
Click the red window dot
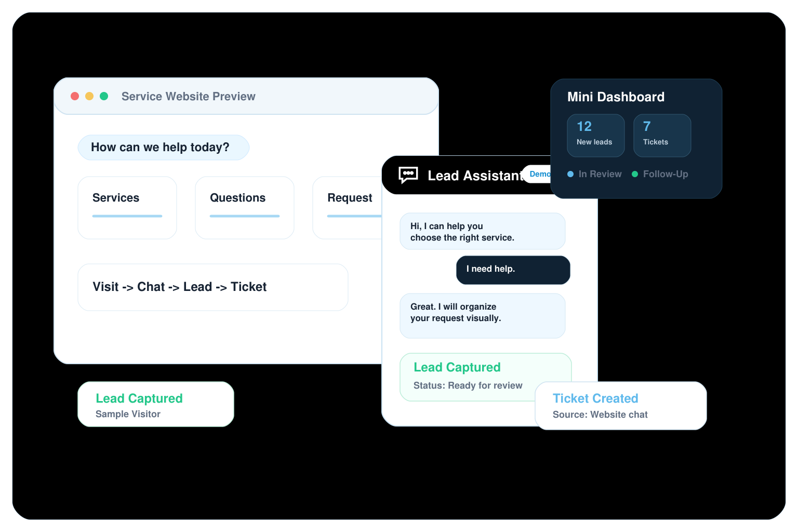pyautogui.click(x=75, y=96)
